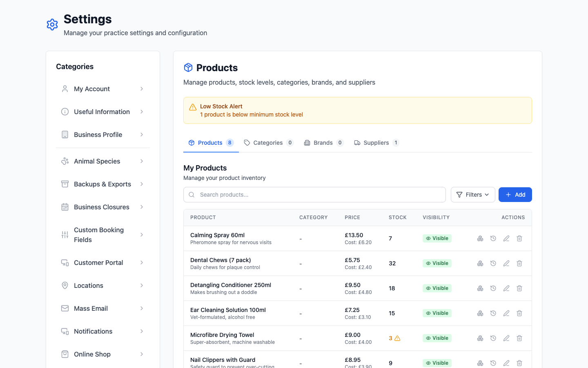Toggle visibility of Nail Clippers with Guard
588x368 pixels.
pyautogui.click(x=437, y=363)
